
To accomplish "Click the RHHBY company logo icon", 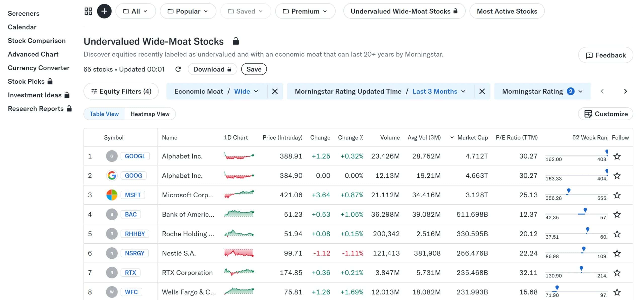I will click(x=112, y=234).
